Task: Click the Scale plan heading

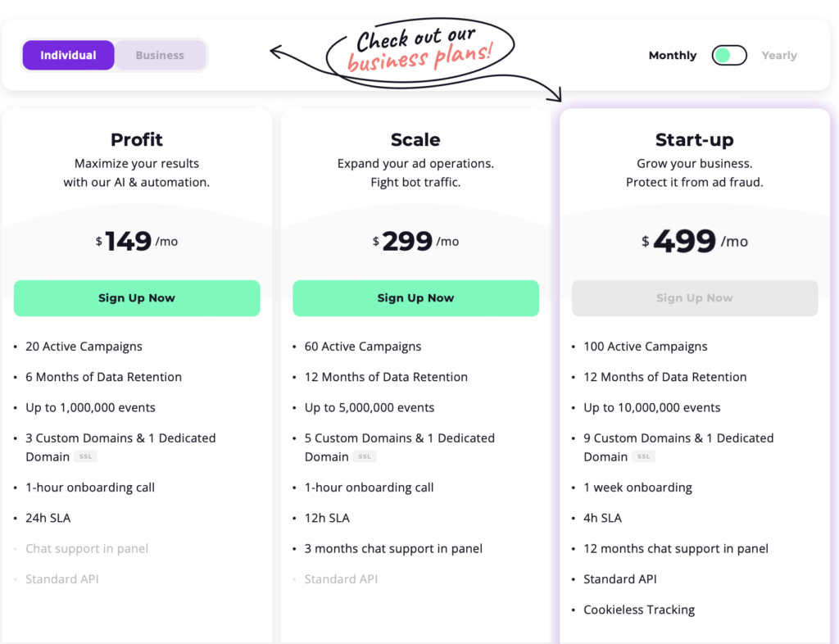Action: coord(415,139)
